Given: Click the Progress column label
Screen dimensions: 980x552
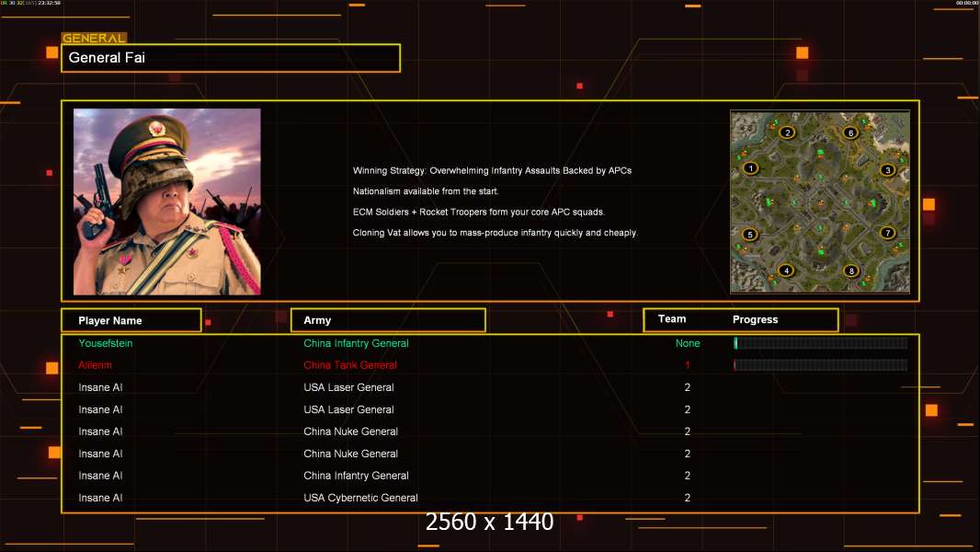Looking at the screenshot, I should coord(755,320).
